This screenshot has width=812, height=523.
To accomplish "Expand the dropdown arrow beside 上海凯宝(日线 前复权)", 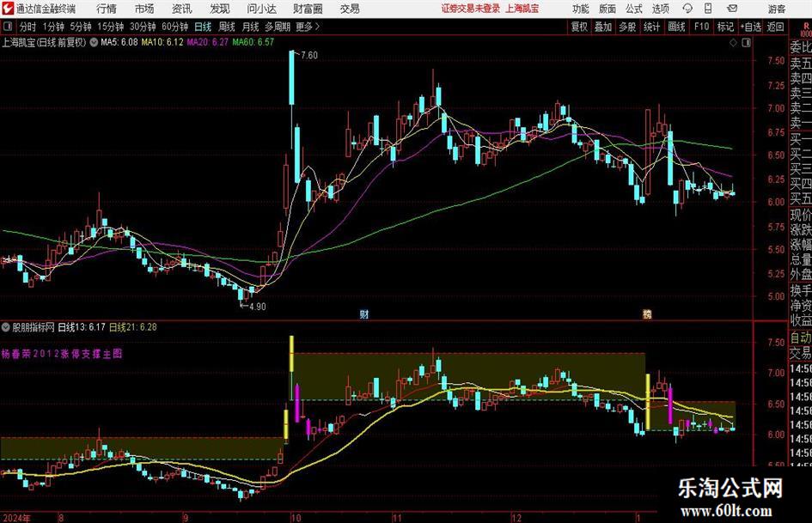I will [x=94, y=42].
